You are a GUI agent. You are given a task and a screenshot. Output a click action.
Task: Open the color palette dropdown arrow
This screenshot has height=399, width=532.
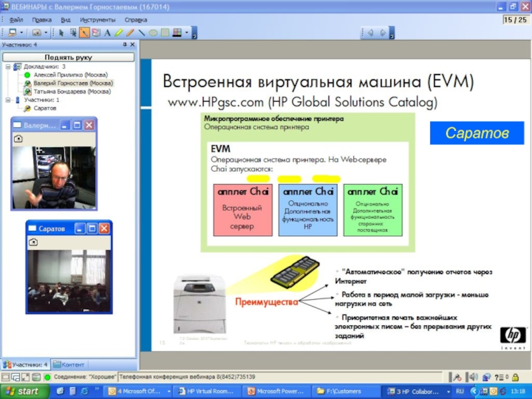coord(187,32)
